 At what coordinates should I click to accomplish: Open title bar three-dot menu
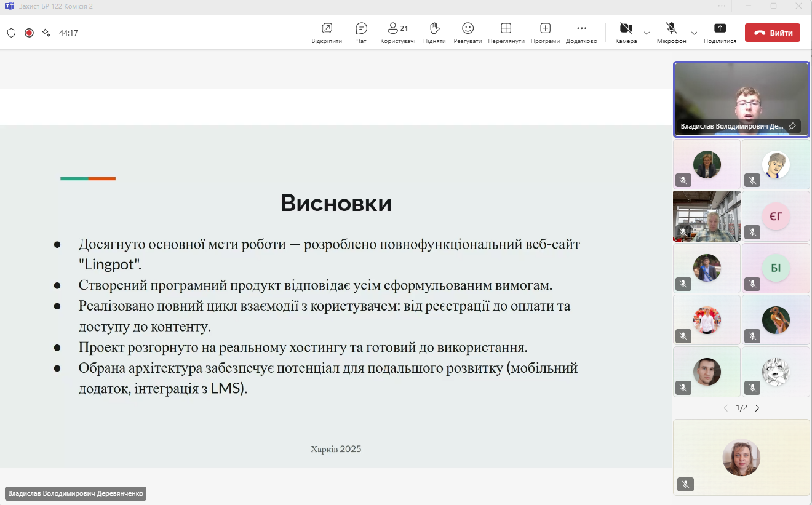pos(722,6)
